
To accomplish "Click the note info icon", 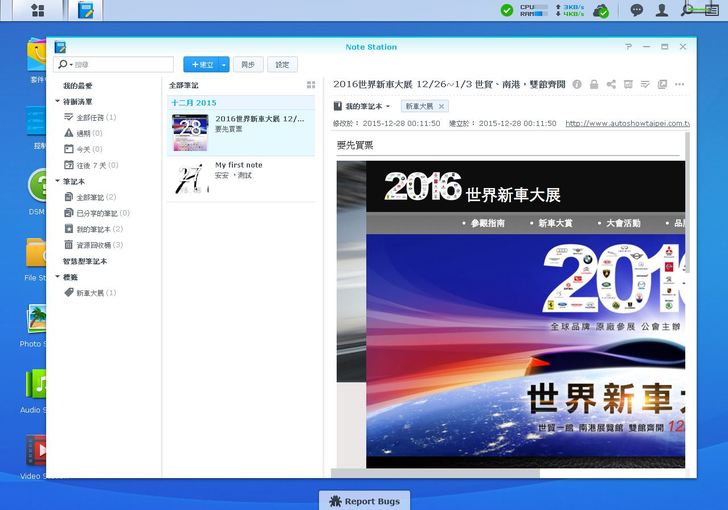I will (577, 85).
